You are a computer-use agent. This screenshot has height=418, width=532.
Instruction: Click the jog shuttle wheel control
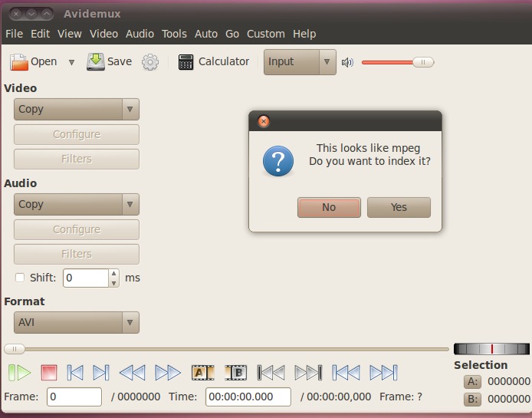click(x=491, y=349)
